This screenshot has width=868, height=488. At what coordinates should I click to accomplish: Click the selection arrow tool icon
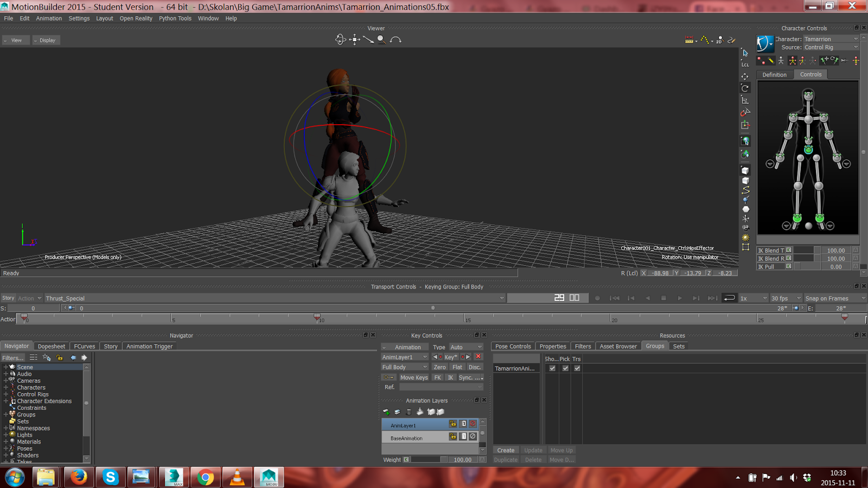pos(745,53)
